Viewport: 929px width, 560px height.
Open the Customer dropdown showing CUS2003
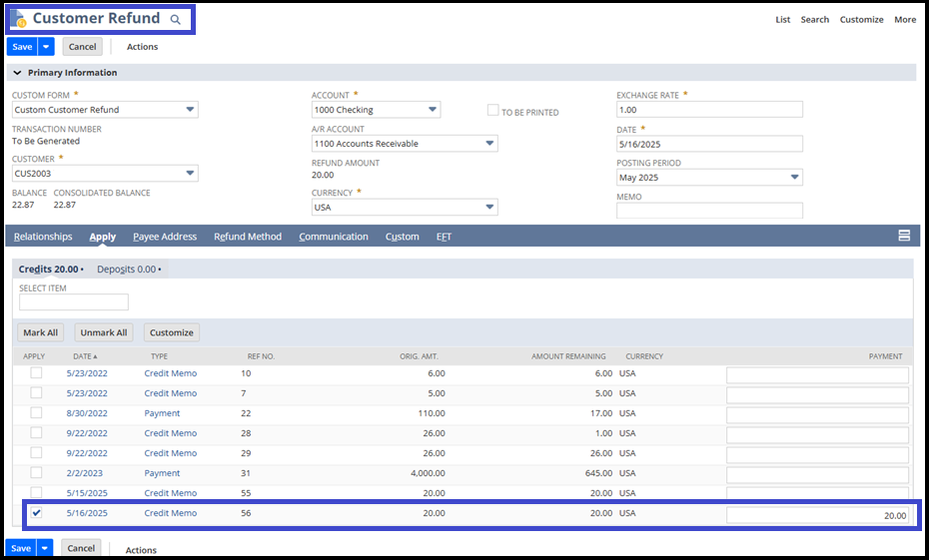[x=190, y=174]
